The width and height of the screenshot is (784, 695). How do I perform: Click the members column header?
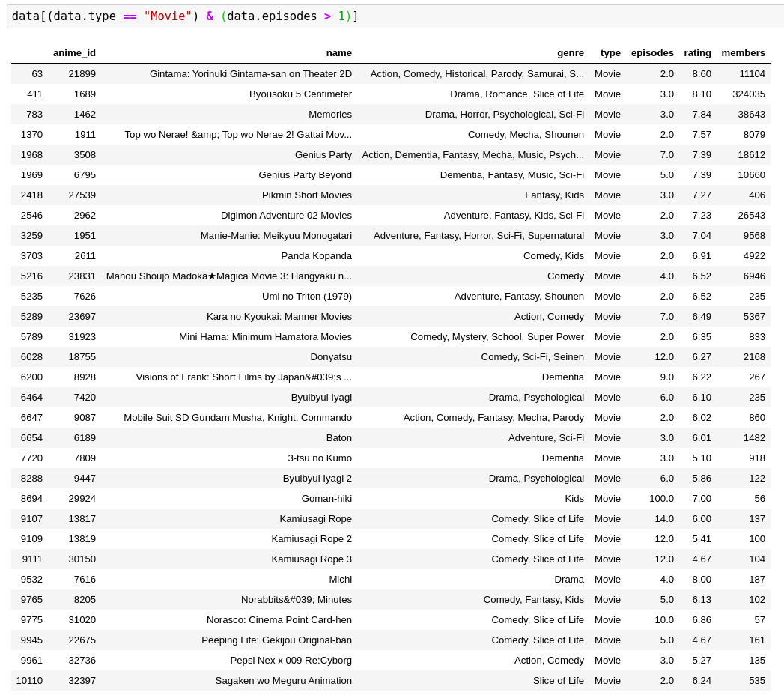coord(743,52)
